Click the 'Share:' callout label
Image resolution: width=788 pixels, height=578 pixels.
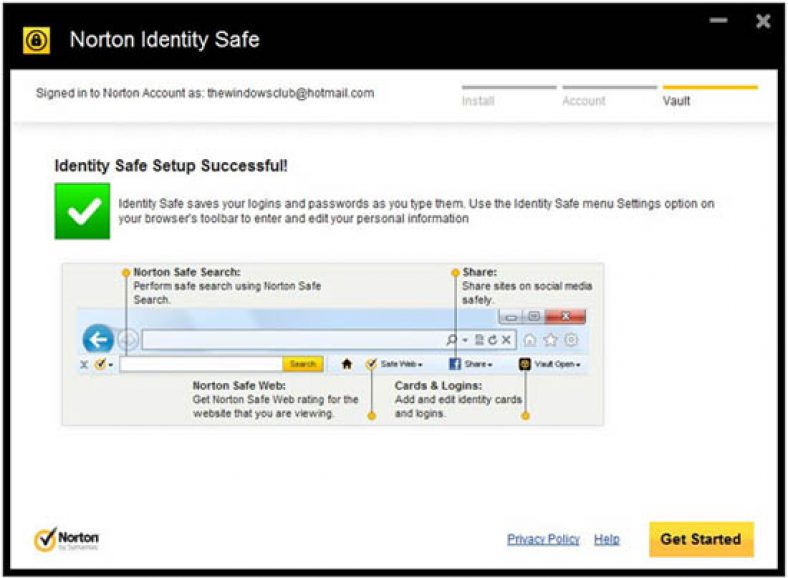[479, 272]
